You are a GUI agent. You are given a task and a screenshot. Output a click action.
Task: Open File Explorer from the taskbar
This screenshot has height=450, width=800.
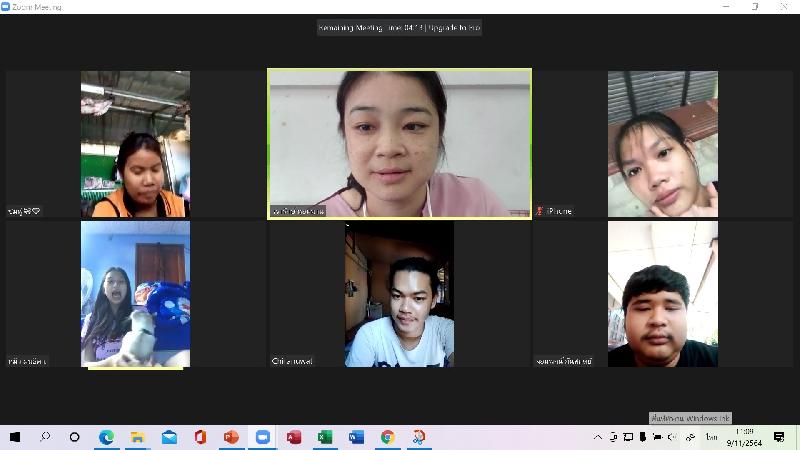coord(137,437)
